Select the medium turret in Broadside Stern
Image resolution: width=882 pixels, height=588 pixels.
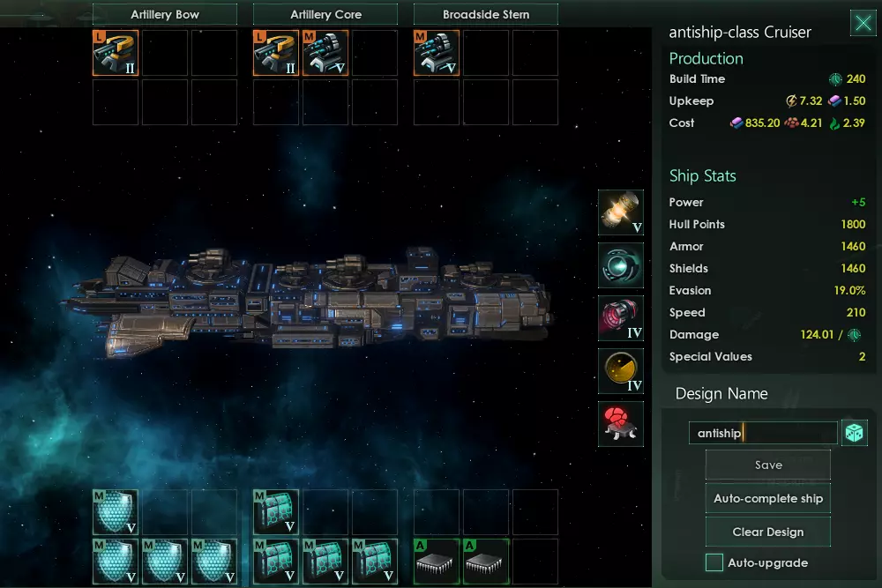(x=437, y=53)
